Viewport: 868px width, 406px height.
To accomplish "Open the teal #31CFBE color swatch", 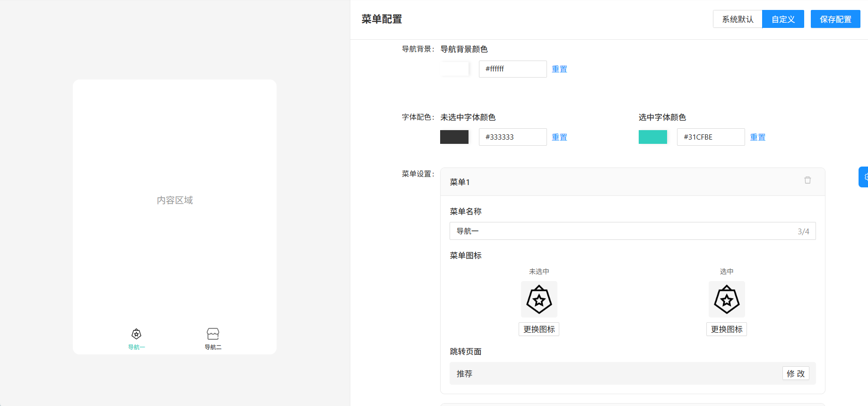I will [x=652, y=137].
